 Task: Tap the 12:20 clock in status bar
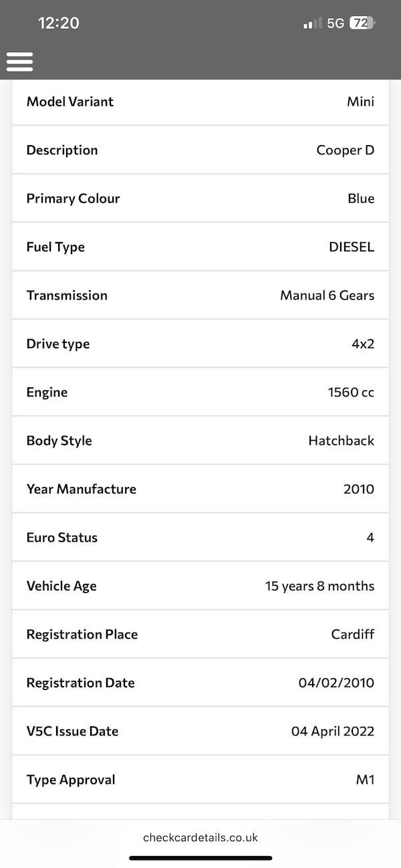(x=59, y=23)
